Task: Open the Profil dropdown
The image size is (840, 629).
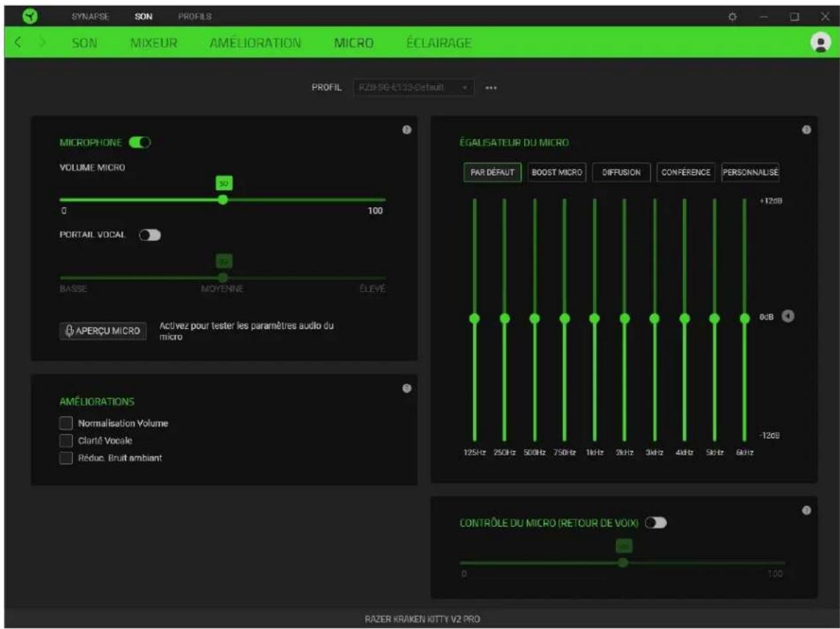Action: pyautogui.click(x=414, y=87)
